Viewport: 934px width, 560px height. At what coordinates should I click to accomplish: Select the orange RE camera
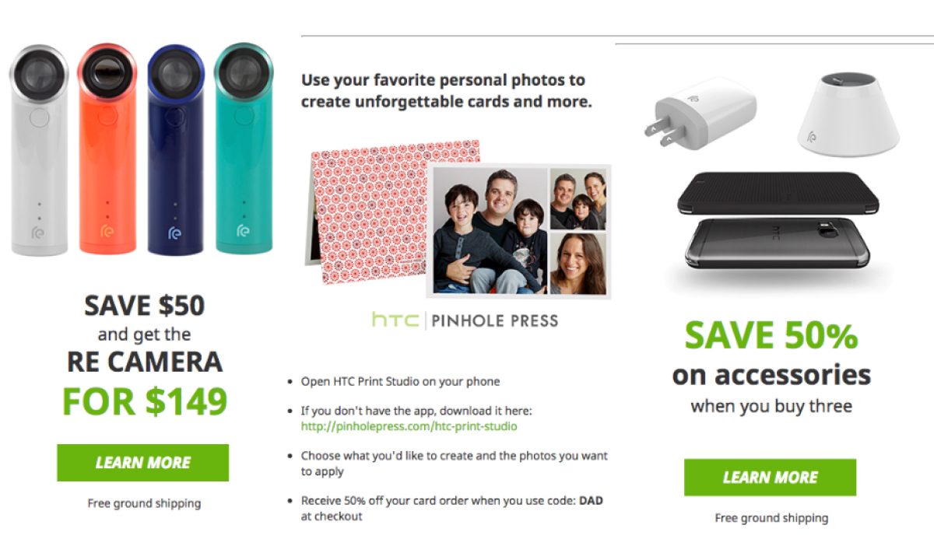pyautogui.click(x=107, y=152)
